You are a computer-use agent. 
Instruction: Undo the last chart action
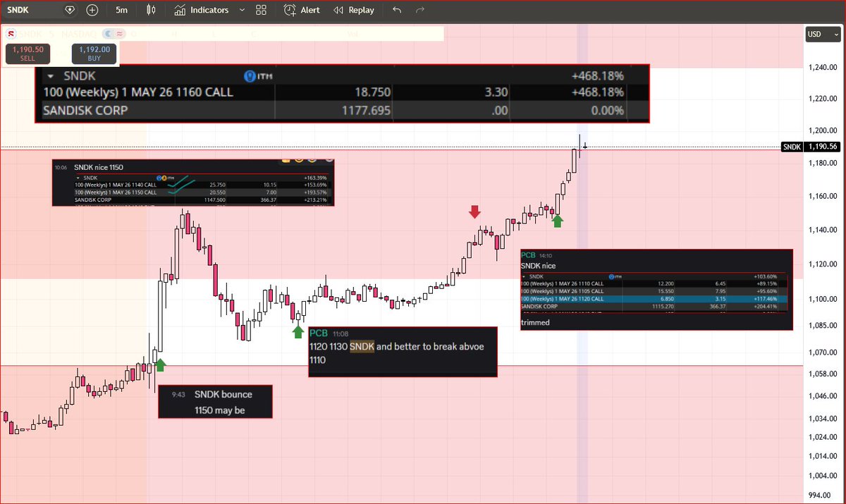point(397,10)
